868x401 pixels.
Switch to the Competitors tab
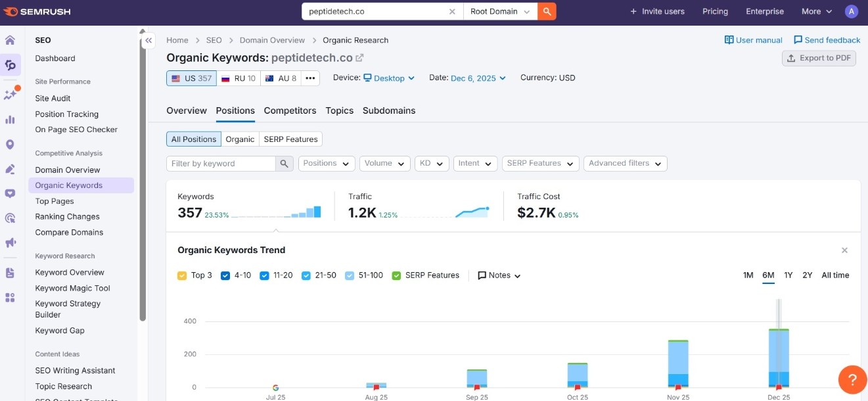(x=290, y=111)
